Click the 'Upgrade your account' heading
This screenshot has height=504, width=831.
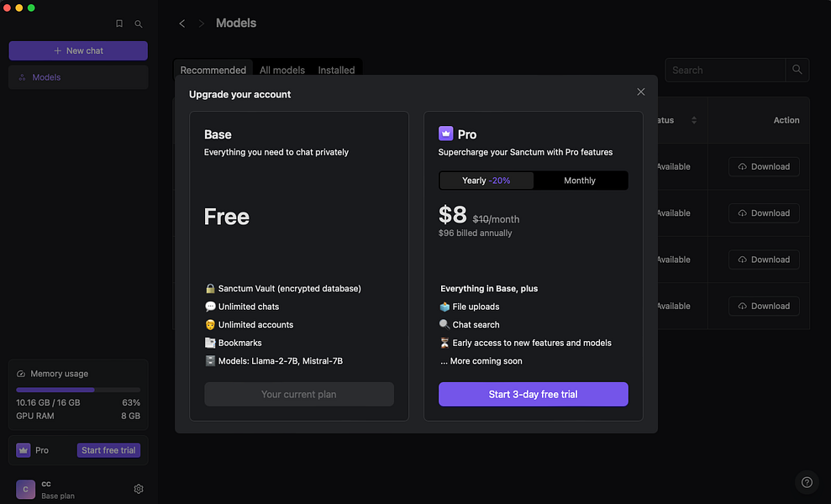(x=240, y=94)
